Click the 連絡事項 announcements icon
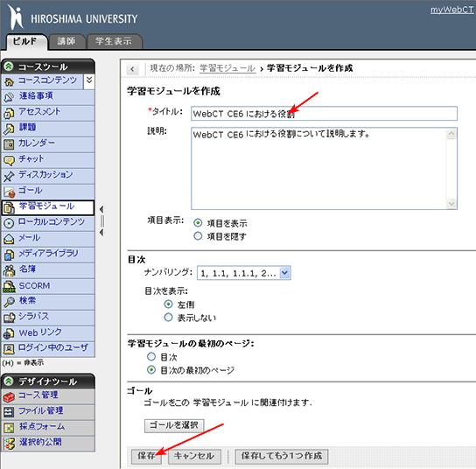476x469 pixels. [x=9, y=97]
